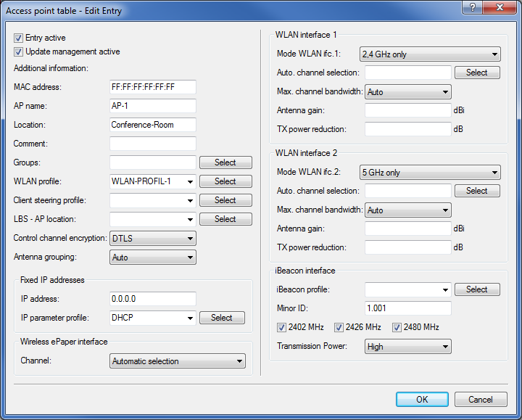Open the WLAN profile dropdown
The image size is (522, 420).
[189, 181]
